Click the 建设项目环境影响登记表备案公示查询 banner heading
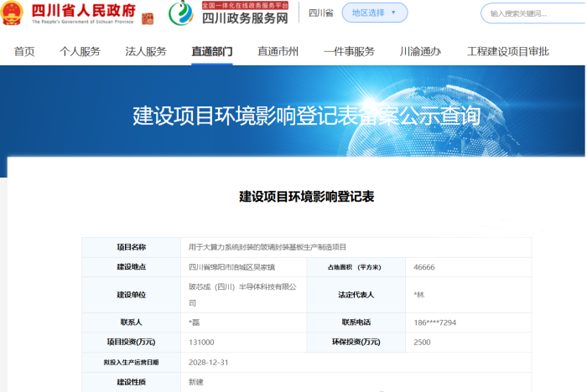 point(306,116)
